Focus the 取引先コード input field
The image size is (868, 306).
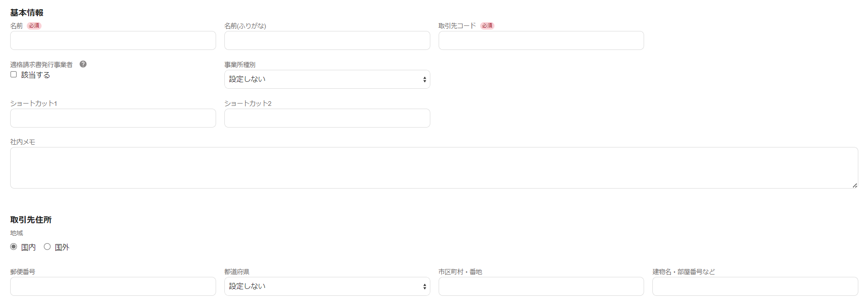(541, 40)
